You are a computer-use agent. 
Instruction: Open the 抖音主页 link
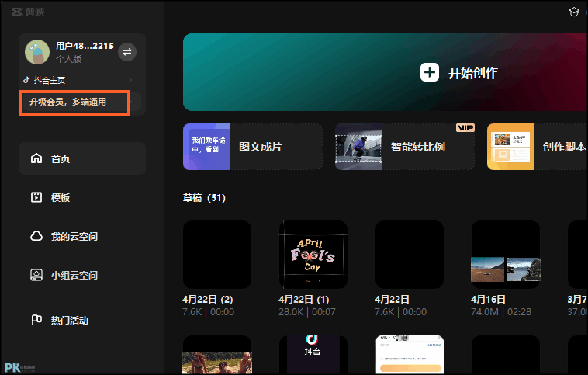click(x=50, y=80)
